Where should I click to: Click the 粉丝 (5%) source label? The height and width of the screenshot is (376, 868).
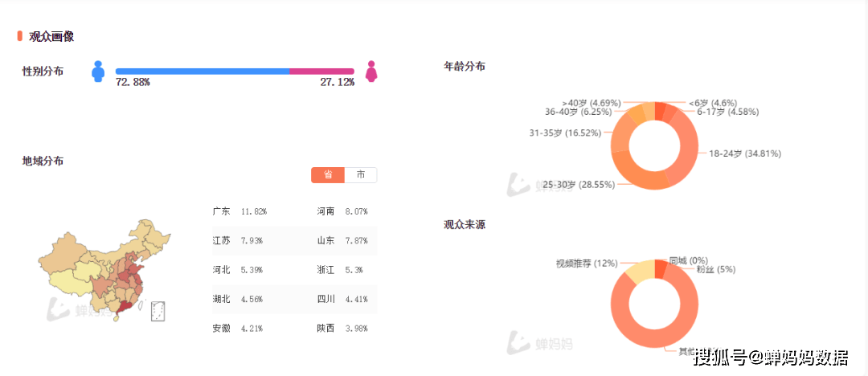coord(716,270)
